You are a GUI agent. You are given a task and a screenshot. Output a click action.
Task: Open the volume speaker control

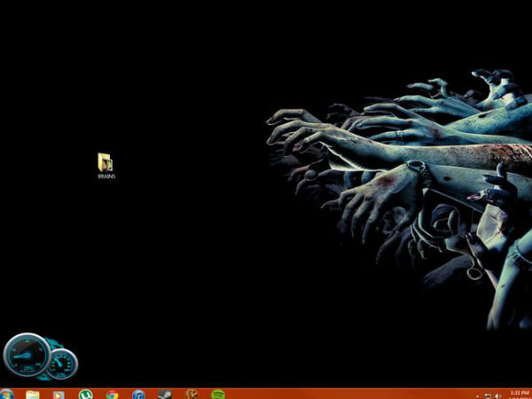pyautogui.click(x=497, y=395)
